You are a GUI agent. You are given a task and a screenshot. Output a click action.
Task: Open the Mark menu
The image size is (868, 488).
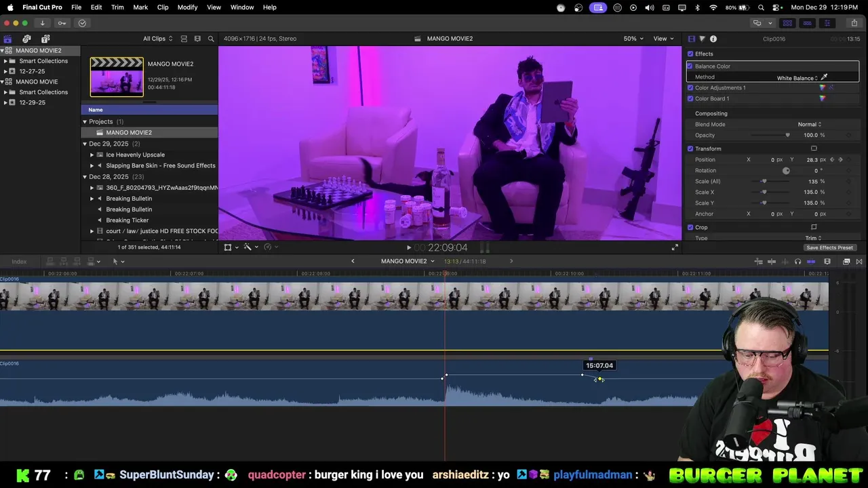[x=140, y=7]
